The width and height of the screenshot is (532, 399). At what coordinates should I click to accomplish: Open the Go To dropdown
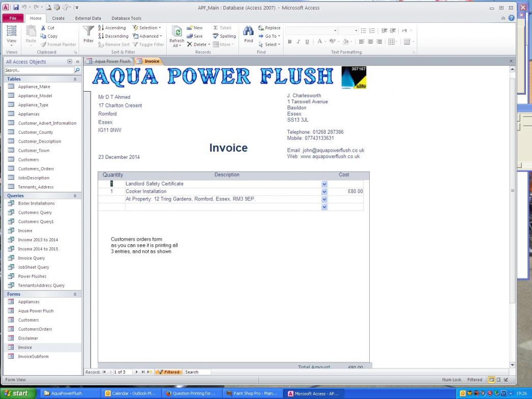(269, 36)
